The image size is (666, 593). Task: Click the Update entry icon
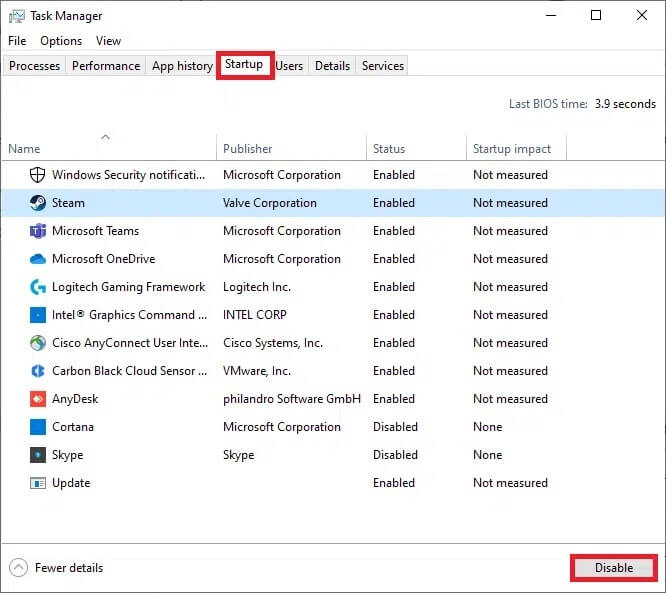[x=38, y=483]
